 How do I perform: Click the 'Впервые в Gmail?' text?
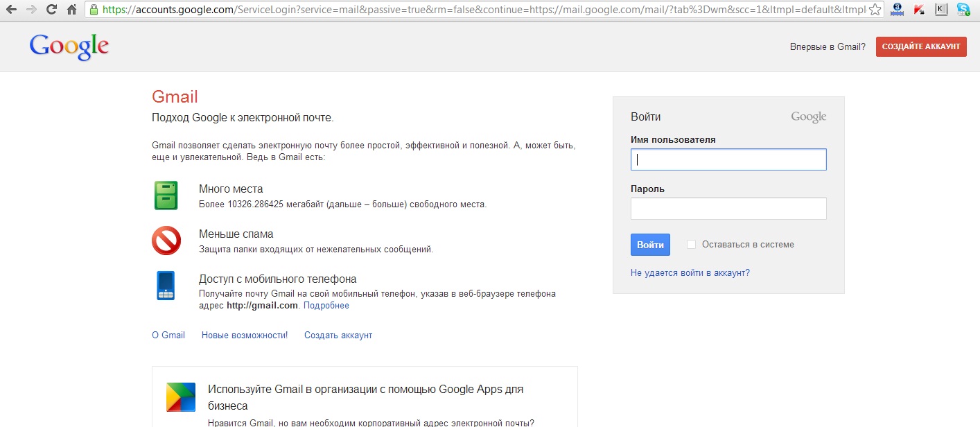(x=828, y=47)
